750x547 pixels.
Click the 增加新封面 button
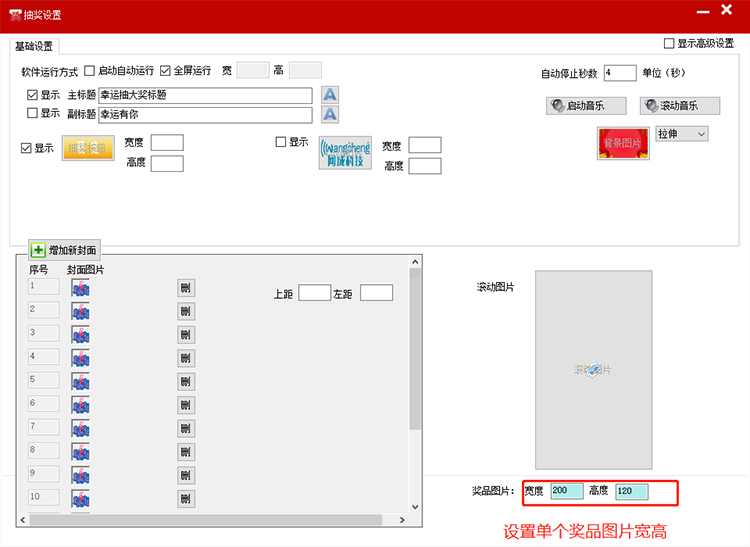click(x=65, y=250)
